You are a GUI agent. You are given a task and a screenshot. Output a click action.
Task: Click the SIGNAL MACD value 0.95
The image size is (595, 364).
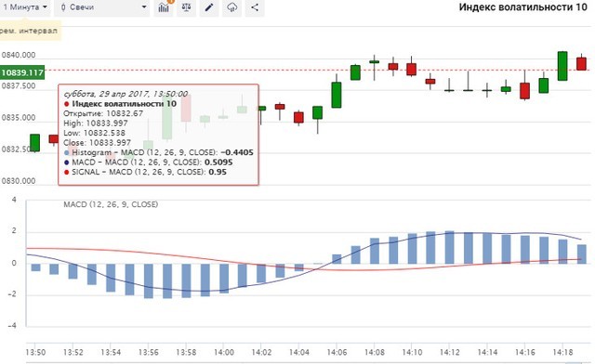coord(217,172)
